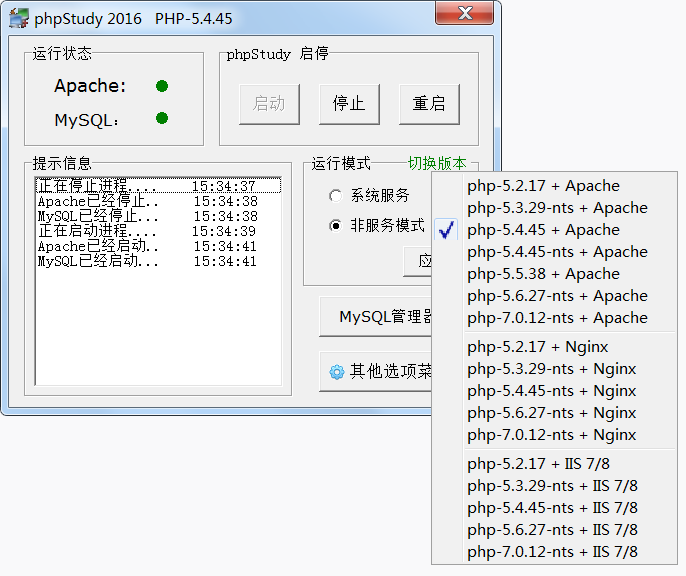Select the 非服务模式 radio button
The width and height of the screenshot is (686, 576).
pos(336,226)
